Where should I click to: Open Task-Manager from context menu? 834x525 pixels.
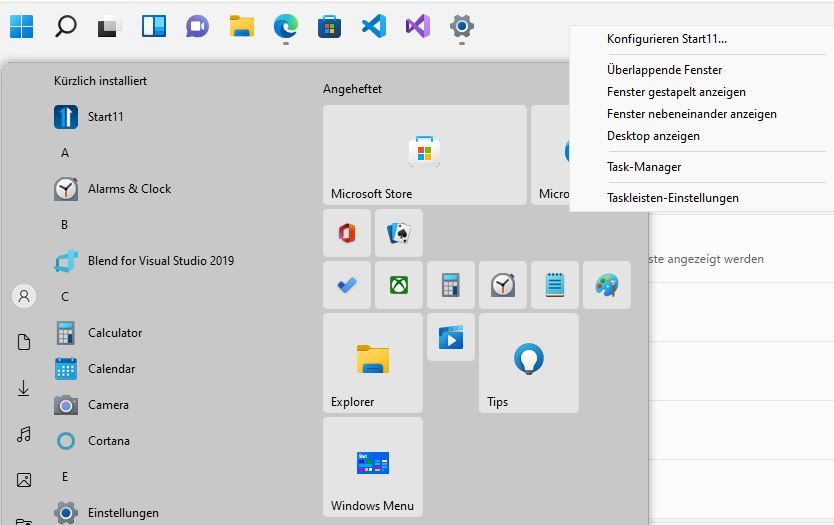tap(644, 167)
